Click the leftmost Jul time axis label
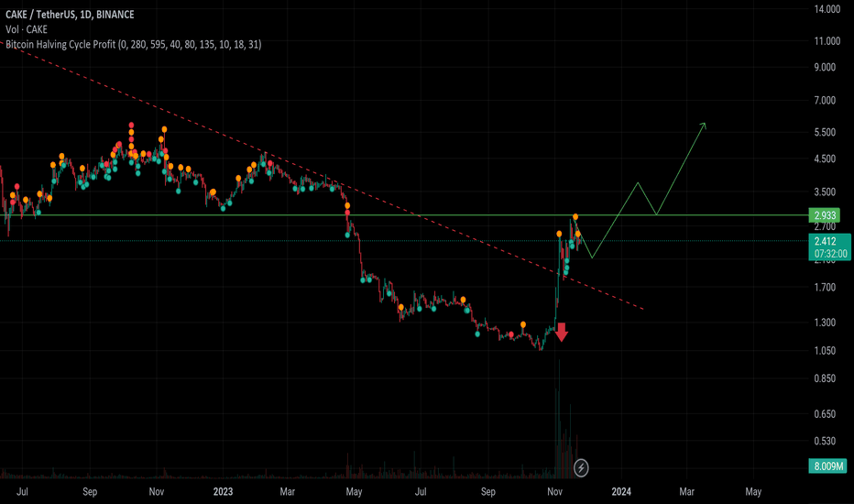The width and height of the screenshot is (854, 504). tap(23, 492)
